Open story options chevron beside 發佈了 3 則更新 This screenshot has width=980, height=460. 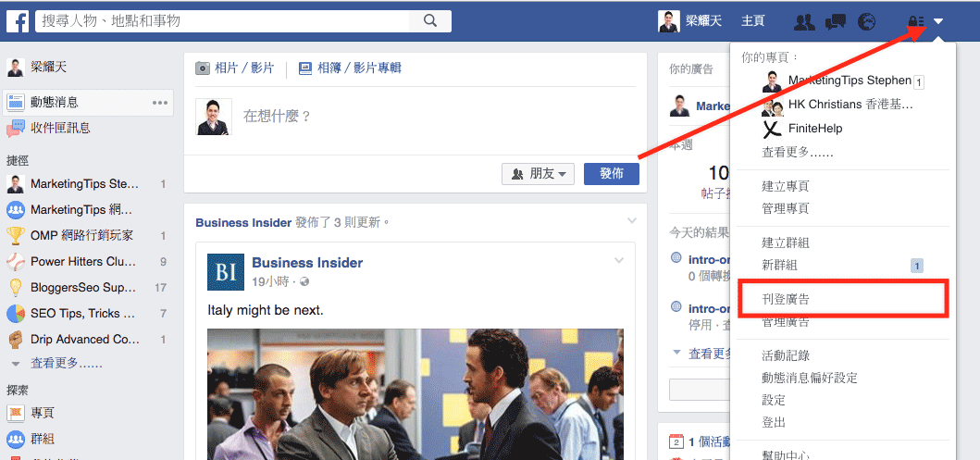[632, 220]
